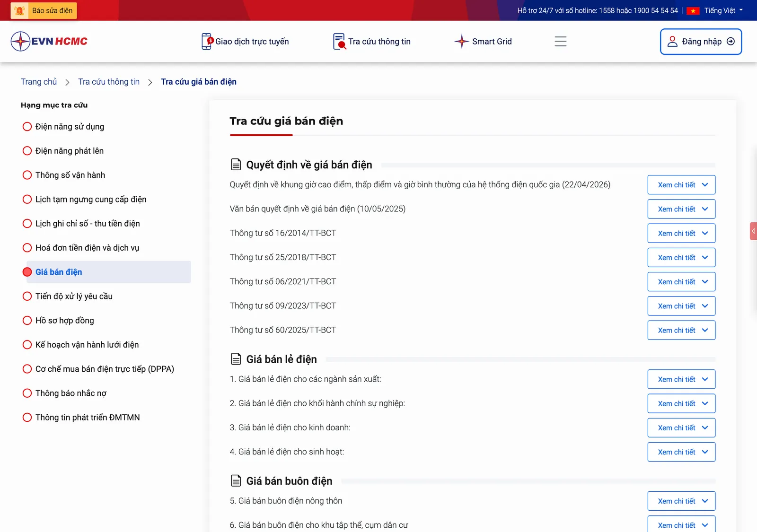757x532 pixels.
Task: Expand Xem chi tiết for Văn bản quyết định (10/05/2025)
Action: (x=681, y=209)
